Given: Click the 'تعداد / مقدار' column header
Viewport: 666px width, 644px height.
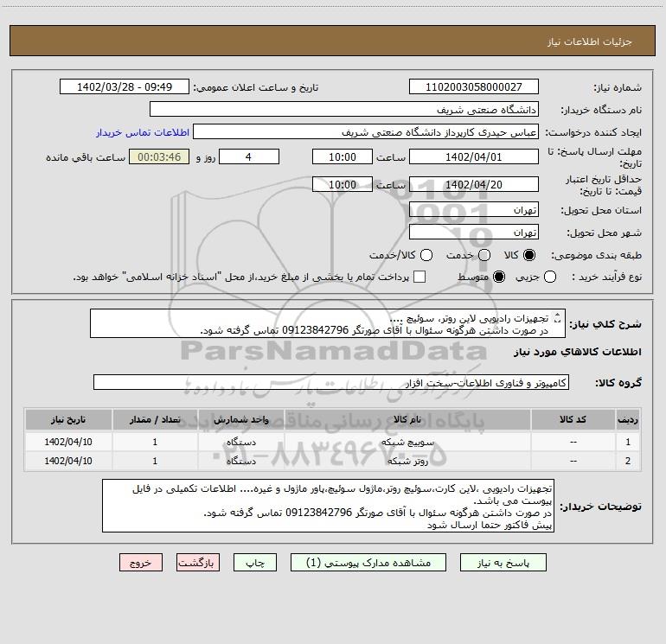Looking at the screenshot, I should point(155,419).
